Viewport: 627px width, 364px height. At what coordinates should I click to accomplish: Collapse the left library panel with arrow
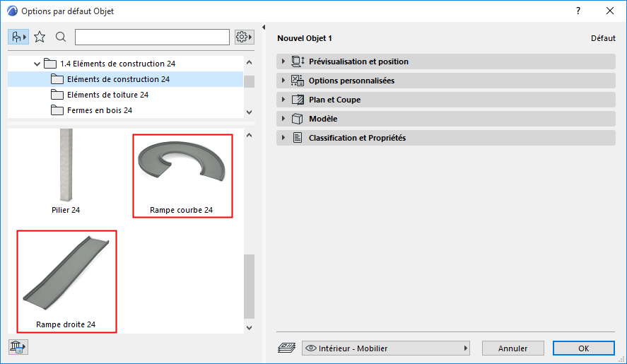264,27
